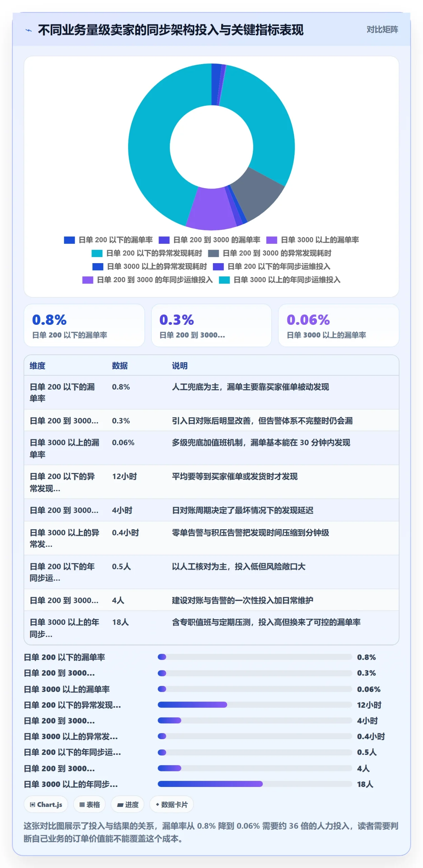Toggle legend item 日单 200 以下的异常发现耗时
423x868 pixels.
tap(147, 253)
